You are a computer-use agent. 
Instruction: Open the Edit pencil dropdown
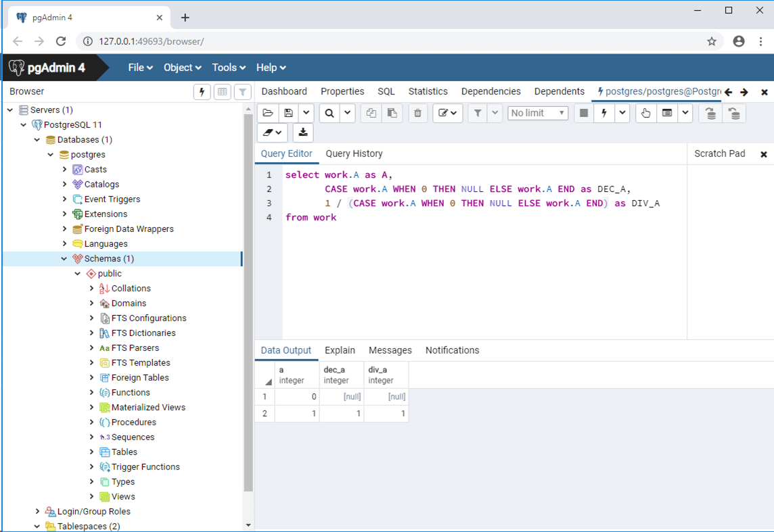(x=448, y=113)
